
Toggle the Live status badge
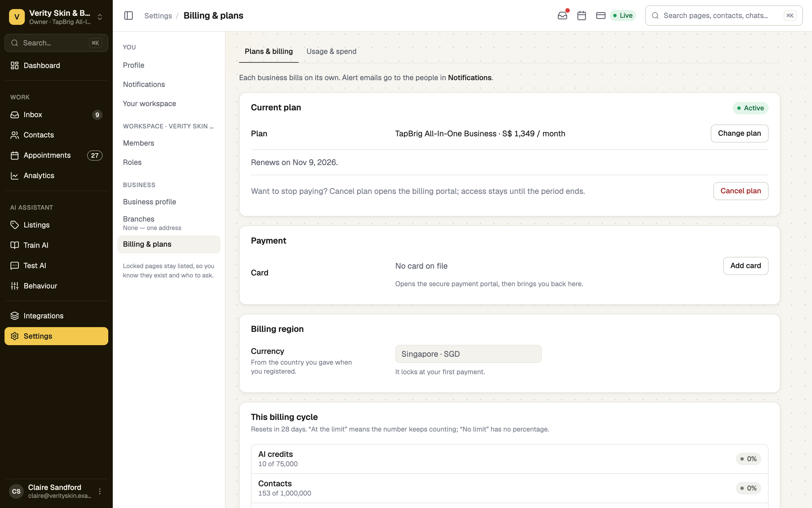623,16
